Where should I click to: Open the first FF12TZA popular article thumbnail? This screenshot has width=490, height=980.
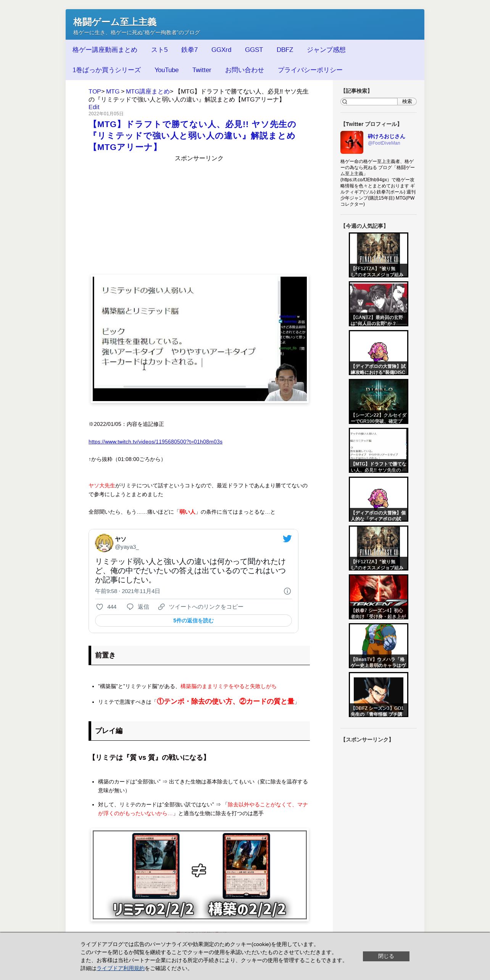[379, 255]
